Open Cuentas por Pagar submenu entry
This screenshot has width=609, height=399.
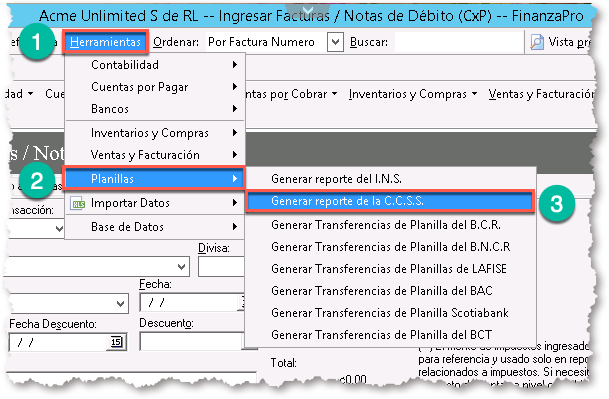[x=155, y=87]
